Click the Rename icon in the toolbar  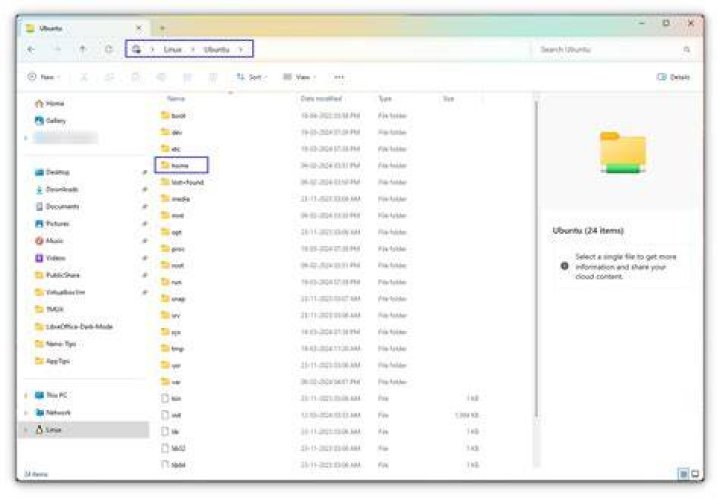tap(161, 77)
